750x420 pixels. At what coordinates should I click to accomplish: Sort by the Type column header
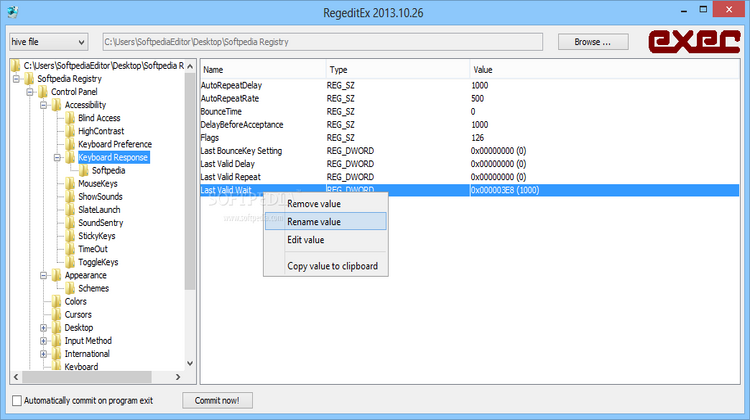click(x=398, y=70)
